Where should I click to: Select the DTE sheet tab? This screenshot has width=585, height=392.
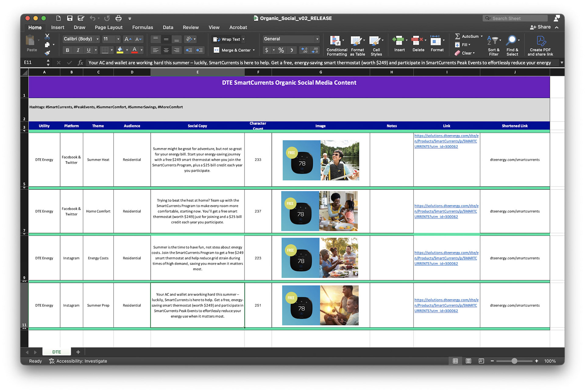[57, 352]
